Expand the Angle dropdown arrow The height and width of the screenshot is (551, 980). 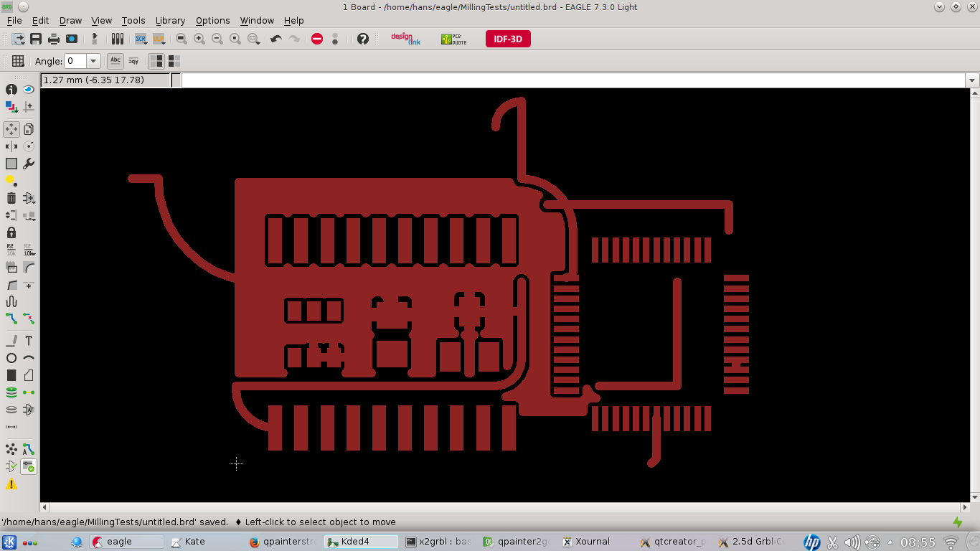(x=93, y=61)
